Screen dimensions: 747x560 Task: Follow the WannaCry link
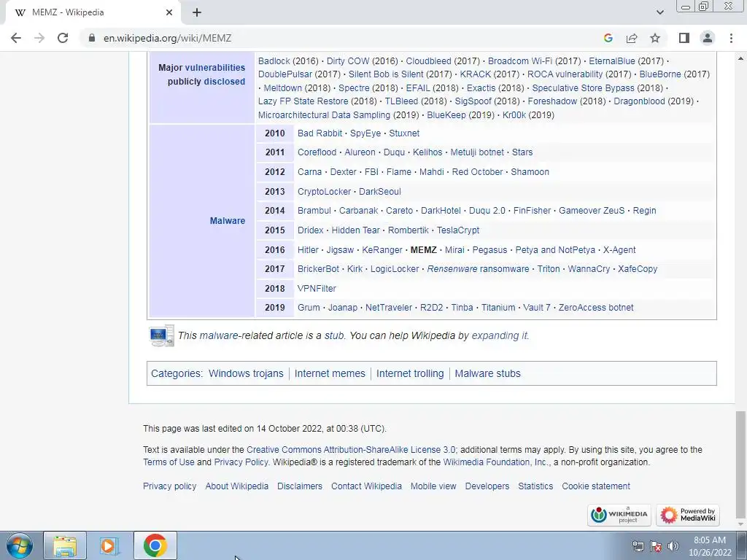(589, 269)
